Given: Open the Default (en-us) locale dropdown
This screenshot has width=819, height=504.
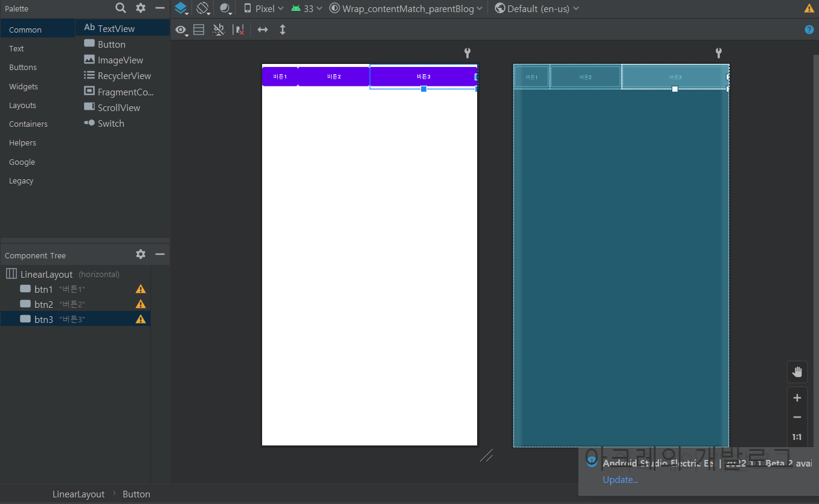Looking at the screenshot, I should pos(537,8).
